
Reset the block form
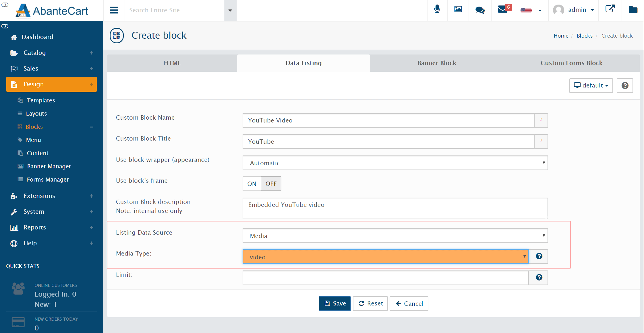370,303
